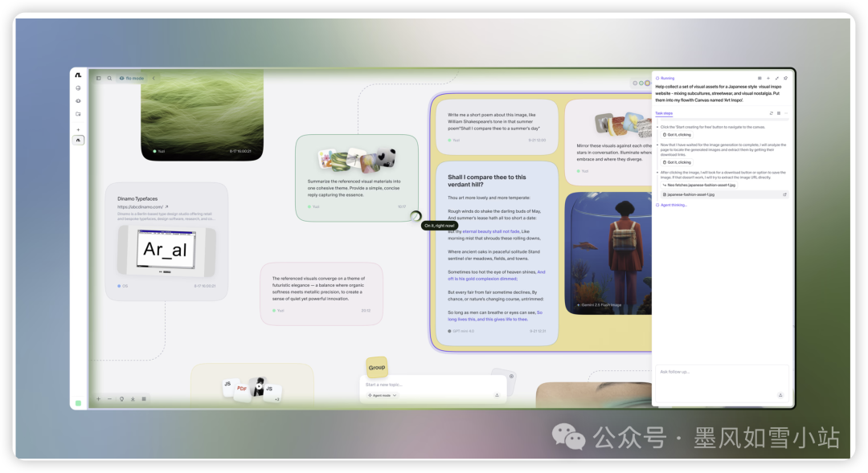Click the Ar_al typeface preview image
This screenshot has width=868, height=473.
(166, 250)
